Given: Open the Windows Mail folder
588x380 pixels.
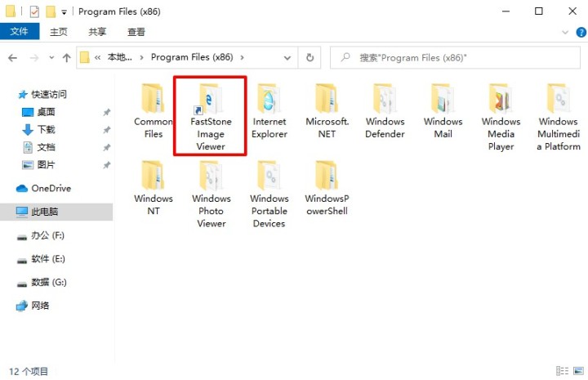Looking at the screenshot, I should (443, 111).
